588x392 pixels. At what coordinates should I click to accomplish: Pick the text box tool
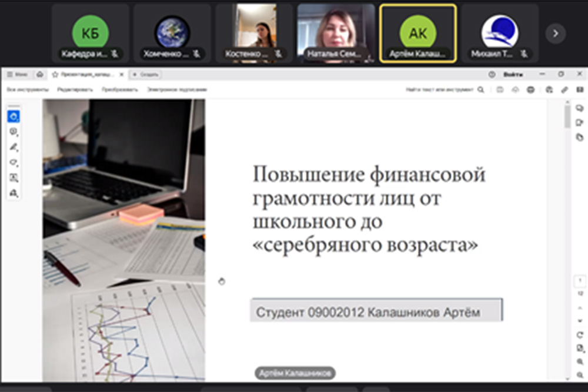click(13, 177)
